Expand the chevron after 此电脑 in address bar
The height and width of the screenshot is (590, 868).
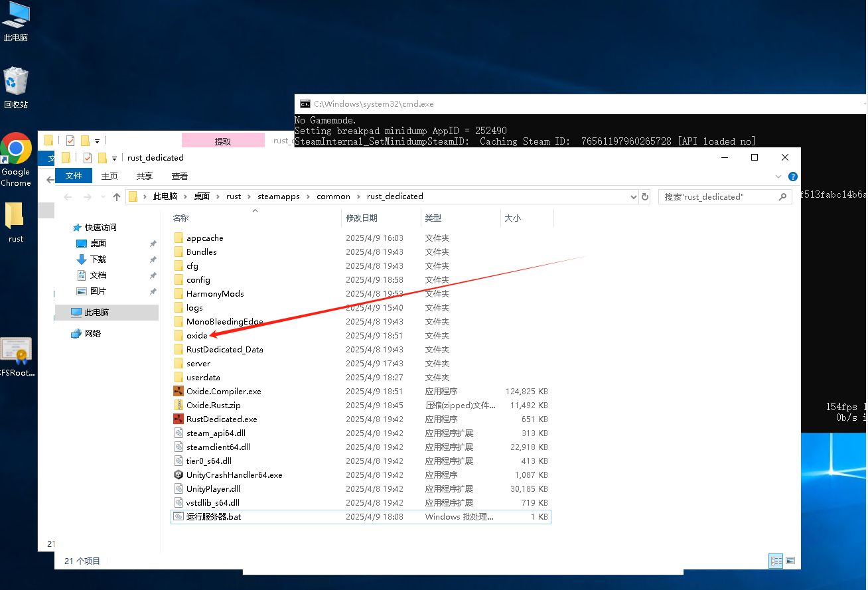click(x=186, y=196)
